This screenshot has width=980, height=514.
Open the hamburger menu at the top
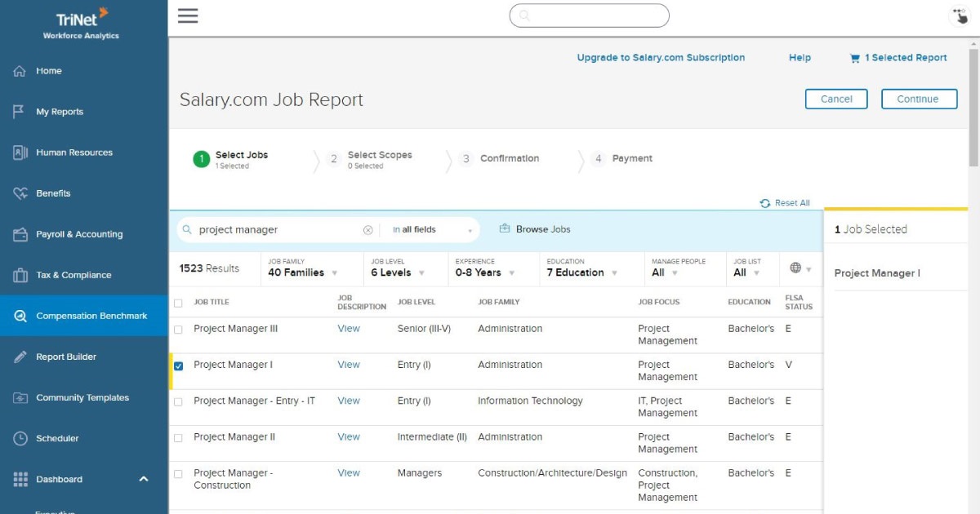tap(188, 15)
